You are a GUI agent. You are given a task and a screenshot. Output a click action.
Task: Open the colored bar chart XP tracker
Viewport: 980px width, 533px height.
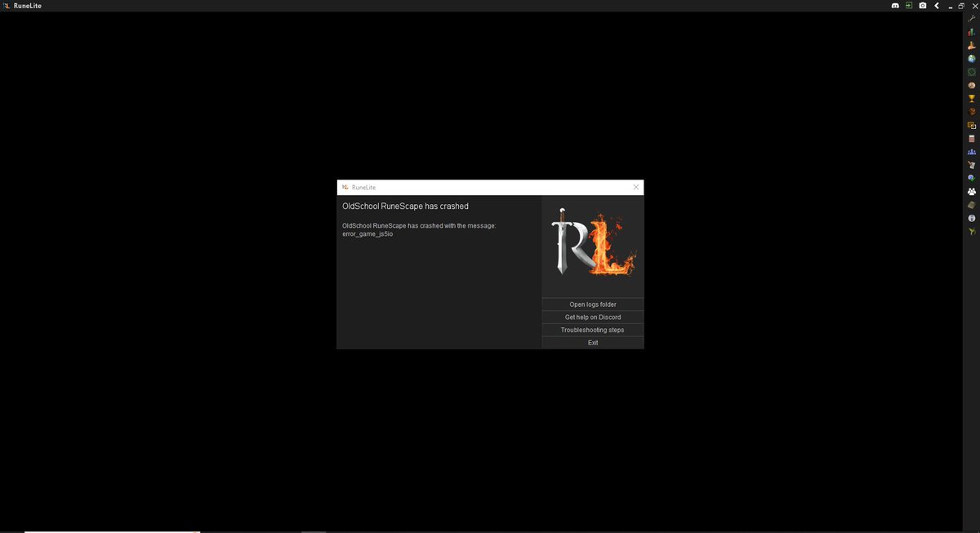(972, 32)
